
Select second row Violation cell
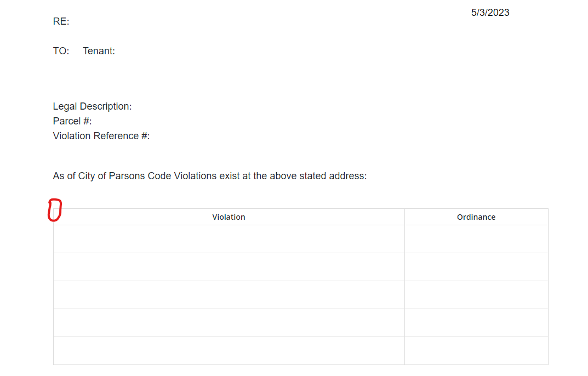pyautogui.click(x=229, y=267)
